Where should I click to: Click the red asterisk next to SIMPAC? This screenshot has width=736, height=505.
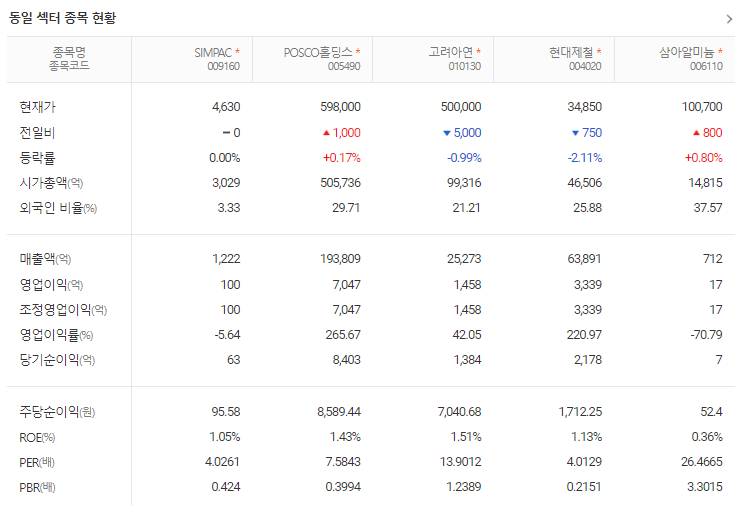tap(237, 51)
